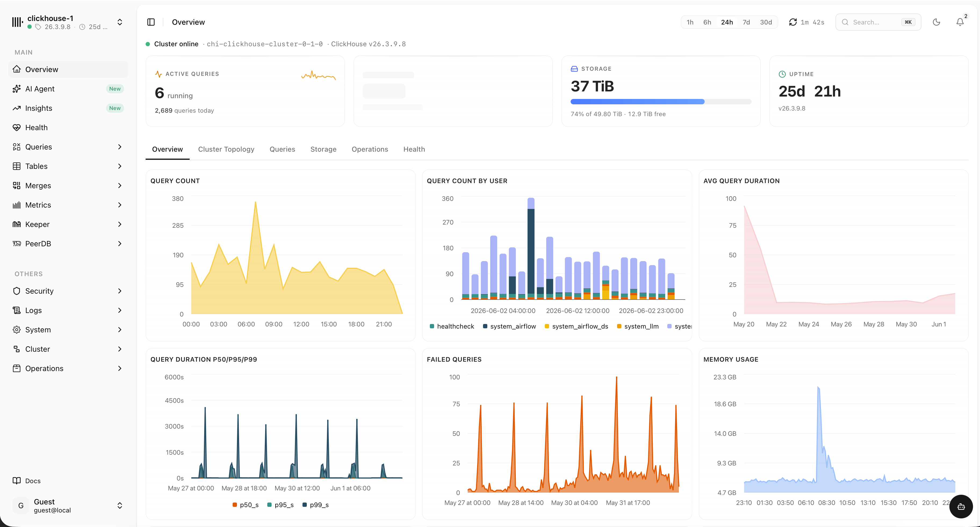Screen dimensions: 980x527
Task: Open Insights in sidebar
Action: (x=68, y=108)
